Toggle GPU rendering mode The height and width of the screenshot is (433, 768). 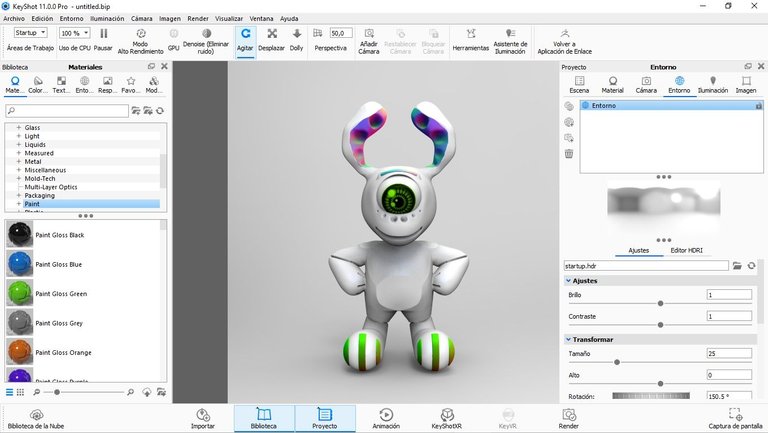pos(173,40)
